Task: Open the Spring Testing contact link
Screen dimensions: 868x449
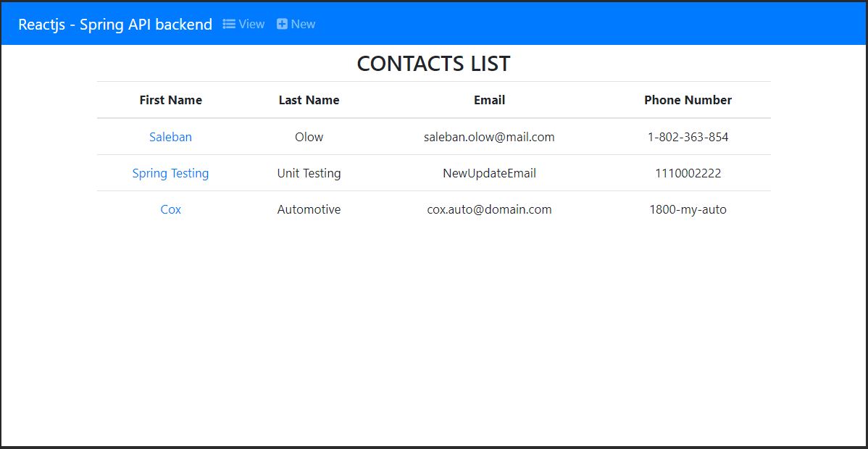Action: click(x=170, y=173)
